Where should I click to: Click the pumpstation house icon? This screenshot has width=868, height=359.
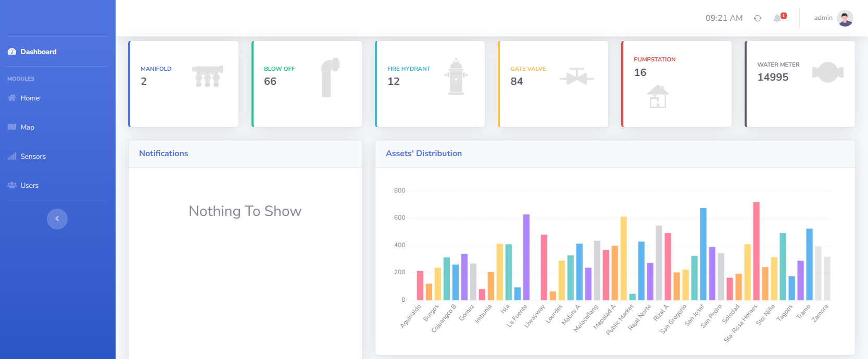pos(658,96)
